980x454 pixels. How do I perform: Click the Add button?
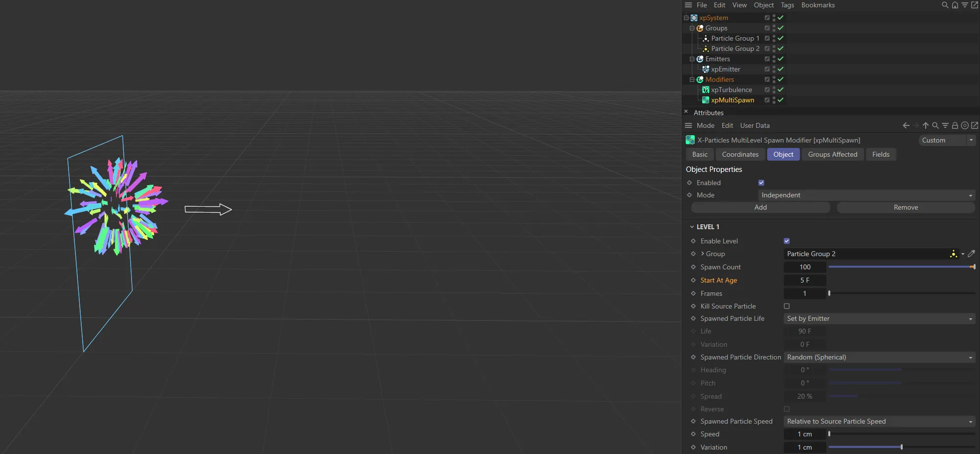[760, 207]
